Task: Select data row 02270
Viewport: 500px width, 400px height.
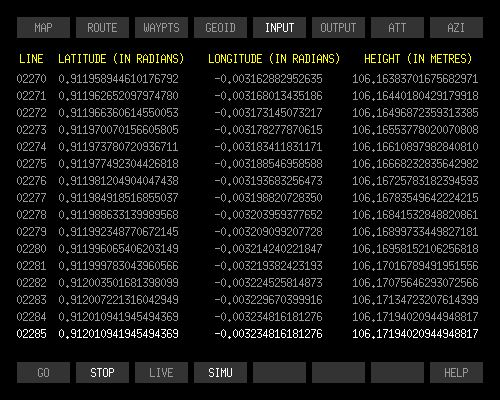Action: coord(248,79)
